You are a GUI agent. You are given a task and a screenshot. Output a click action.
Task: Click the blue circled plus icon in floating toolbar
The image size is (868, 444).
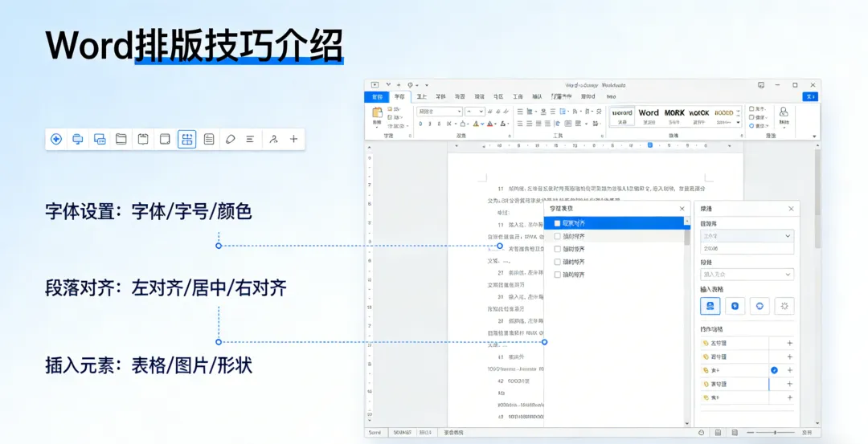point(56,140)
